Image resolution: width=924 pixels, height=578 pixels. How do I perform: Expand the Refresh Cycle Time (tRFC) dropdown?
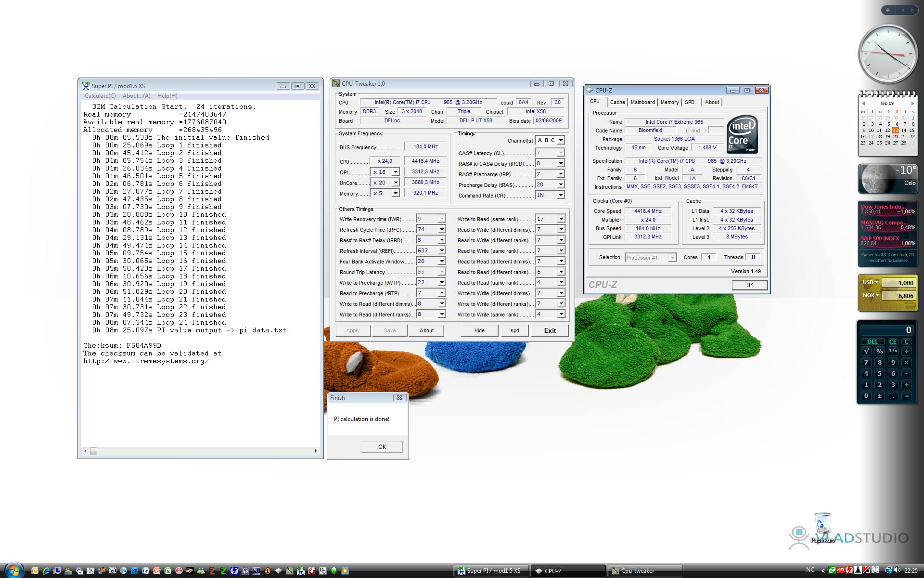point(441,229)
